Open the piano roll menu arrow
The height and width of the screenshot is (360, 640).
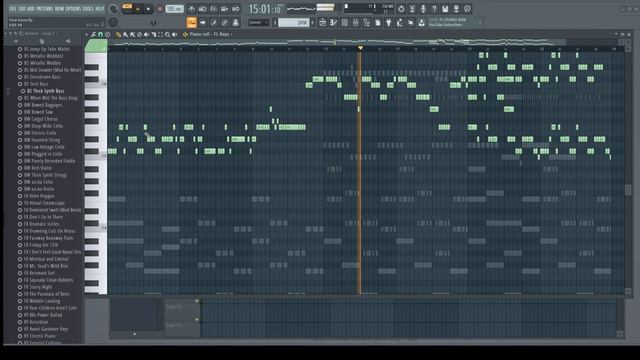click(87, 35)
